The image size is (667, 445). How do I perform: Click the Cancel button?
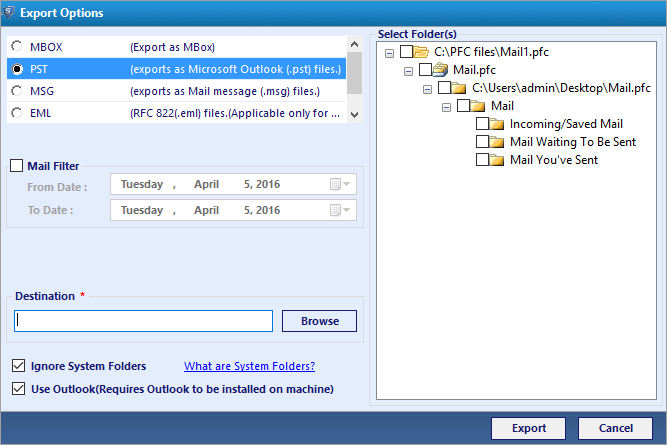[x=616, y=428]
